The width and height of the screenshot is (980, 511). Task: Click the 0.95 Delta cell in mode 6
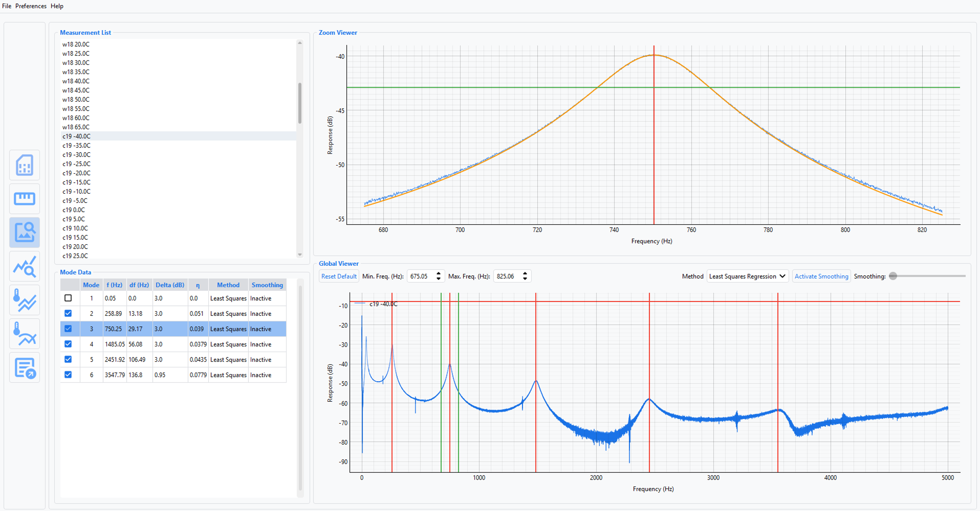[x=170, y=375]
